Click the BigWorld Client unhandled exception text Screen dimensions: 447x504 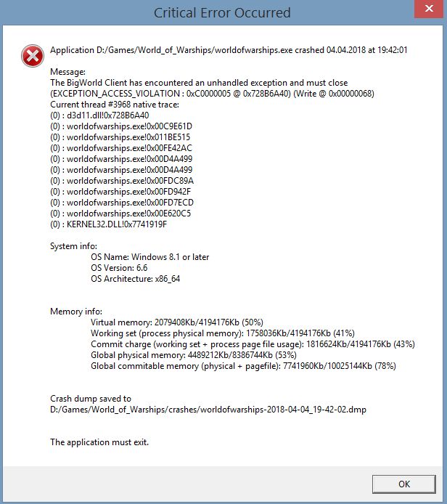click(x=199, y=83)
